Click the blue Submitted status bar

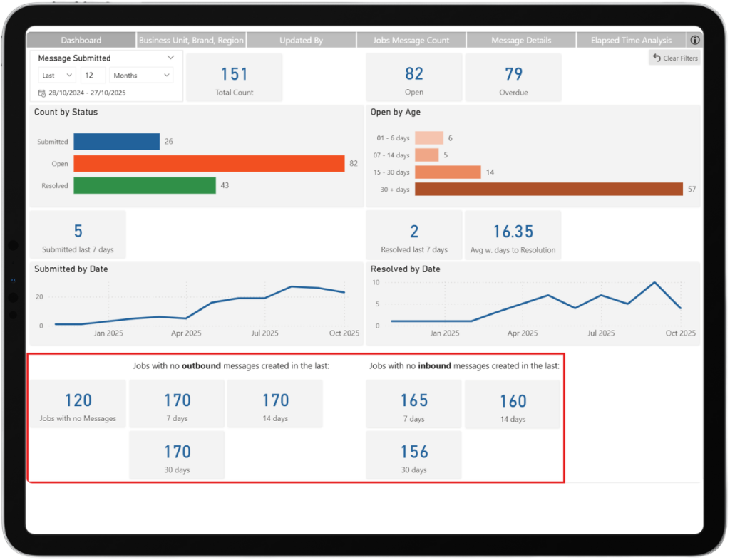[x=116, y=142]
